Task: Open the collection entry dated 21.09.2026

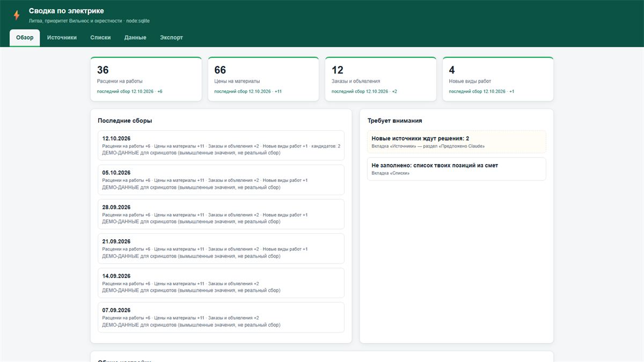Action: coord(221,248)
